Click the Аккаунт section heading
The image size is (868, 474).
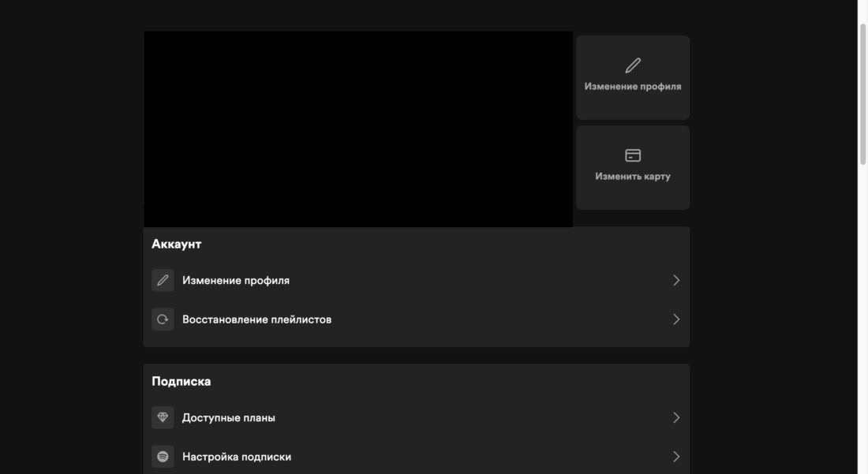tap(177, 244)
